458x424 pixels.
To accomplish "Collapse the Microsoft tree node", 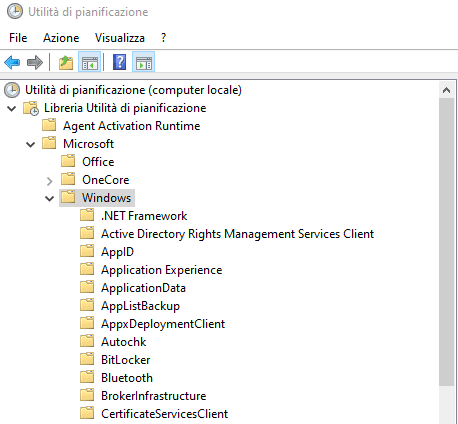I will (x=31, y=145).
